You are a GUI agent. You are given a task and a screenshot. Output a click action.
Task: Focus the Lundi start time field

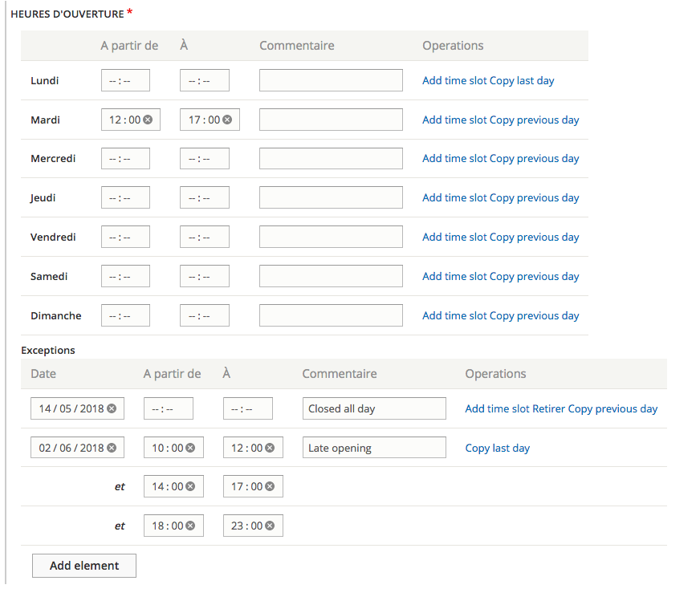pos(125,80)
